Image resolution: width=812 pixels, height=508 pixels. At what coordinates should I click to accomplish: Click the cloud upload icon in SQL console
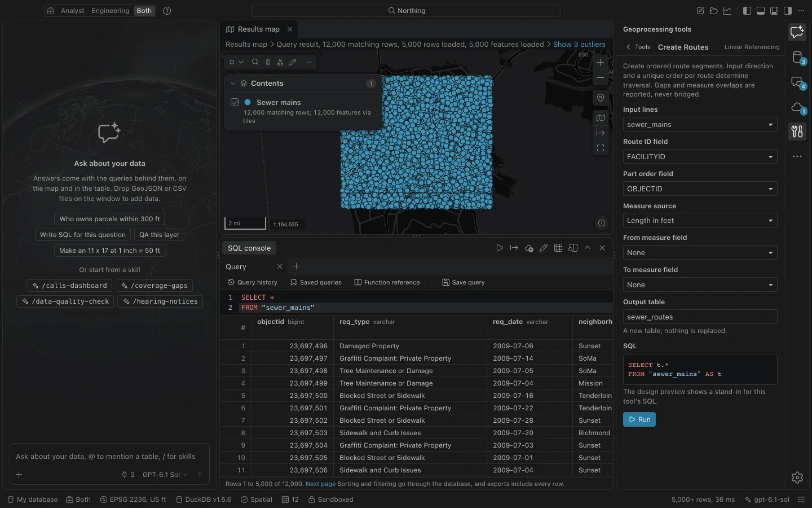pos(529,248)
